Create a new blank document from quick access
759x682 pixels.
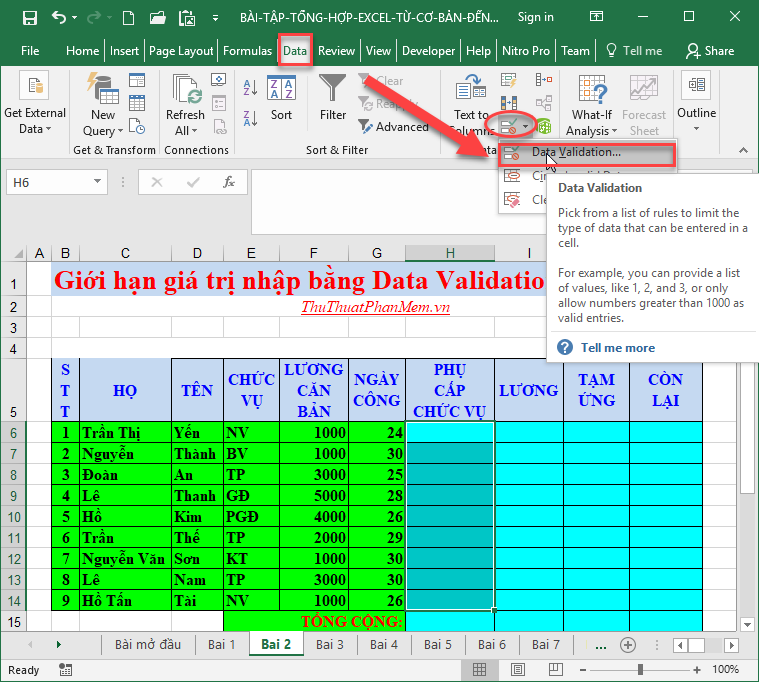click(x=128, y=18)
